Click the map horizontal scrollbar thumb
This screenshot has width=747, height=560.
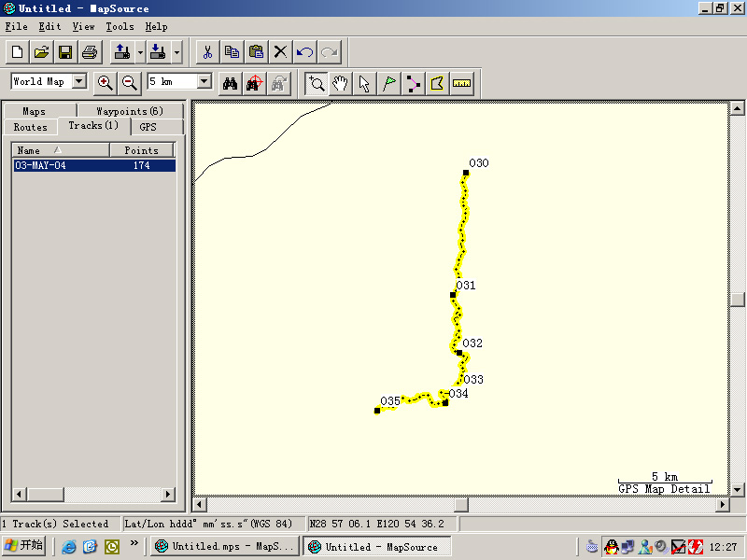[461, 504]
